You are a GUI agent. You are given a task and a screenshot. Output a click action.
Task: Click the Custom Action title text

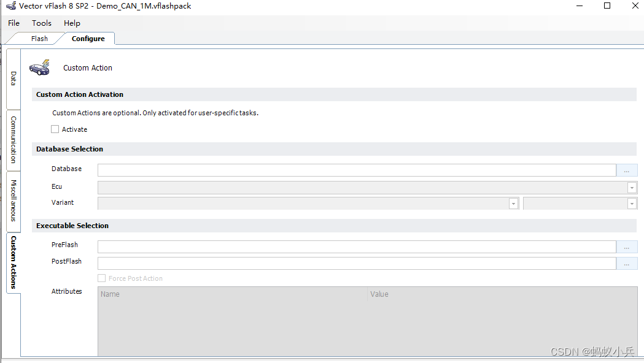tap(87, 67)
